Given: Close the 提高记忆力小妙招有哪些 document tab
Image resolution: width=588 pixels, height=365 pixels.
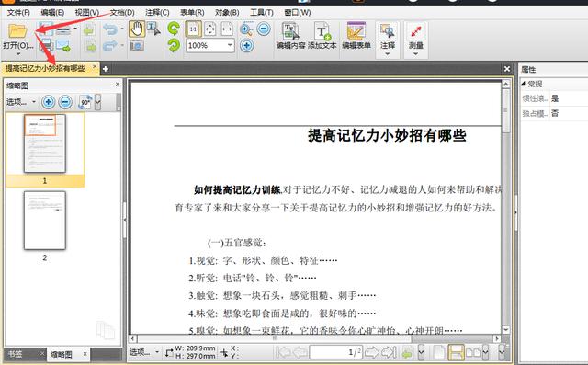Looking at the screenshot, I should coord(95,67).
